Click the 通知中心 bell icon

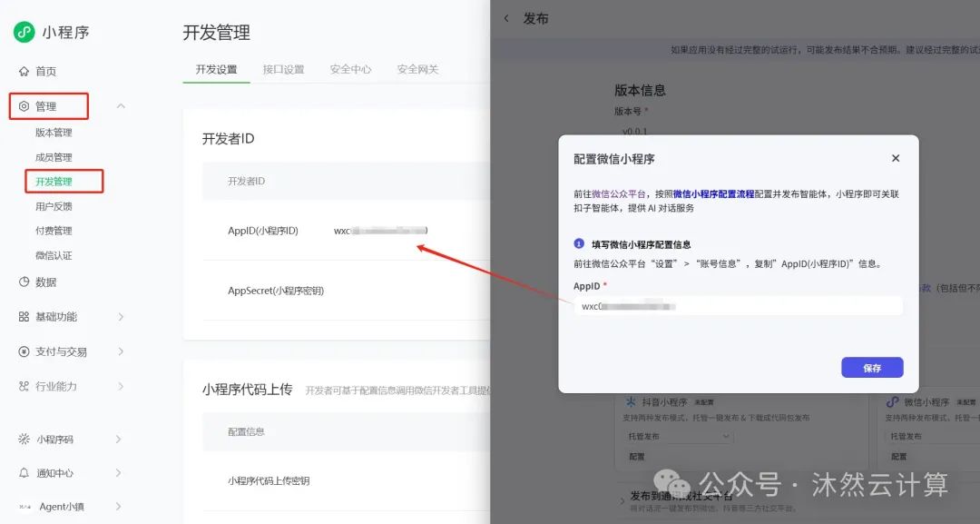pyautogui.click(x=24, y=473)
